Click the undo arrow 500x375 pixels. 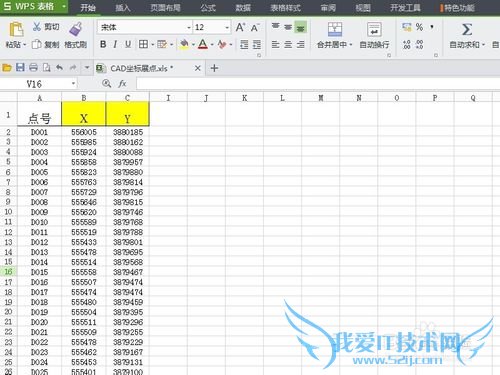click(60, 68)
